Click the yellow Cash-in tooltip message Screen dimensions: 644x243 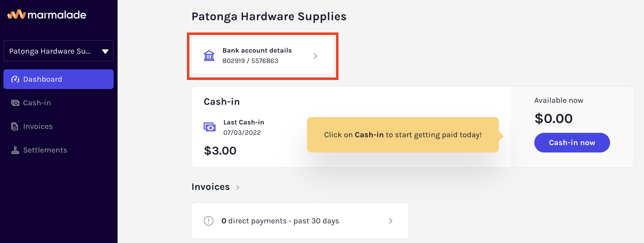coord(403,135)
